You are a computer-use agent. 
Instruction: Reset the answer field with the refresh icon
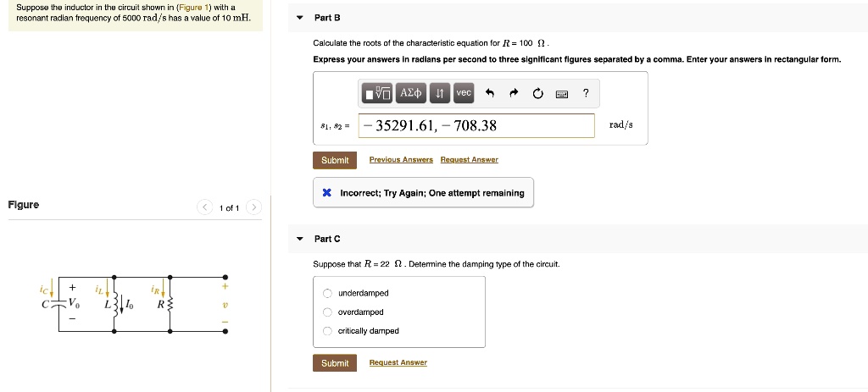(x=537, y=93)
